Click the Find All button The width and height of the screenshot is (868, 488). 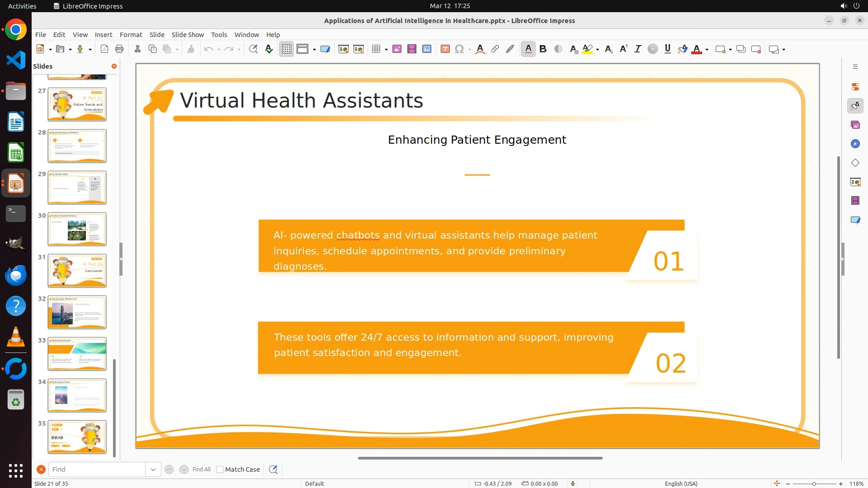coord(201,469)
